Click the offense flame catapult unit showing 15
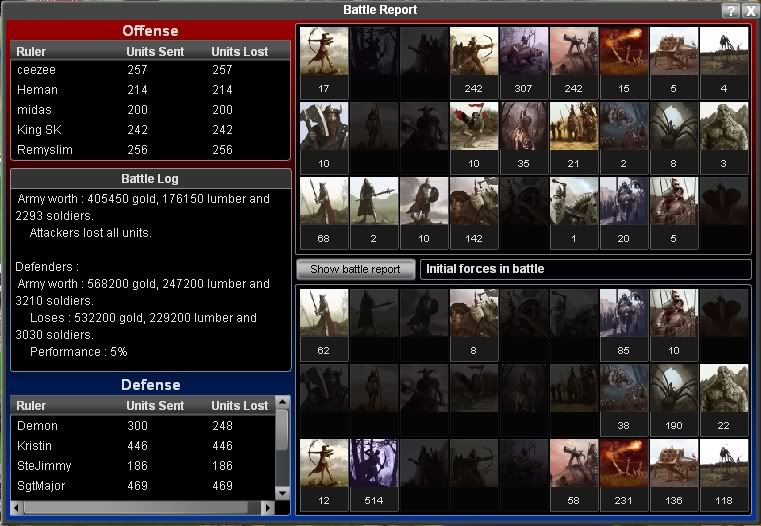 point(624,63)
